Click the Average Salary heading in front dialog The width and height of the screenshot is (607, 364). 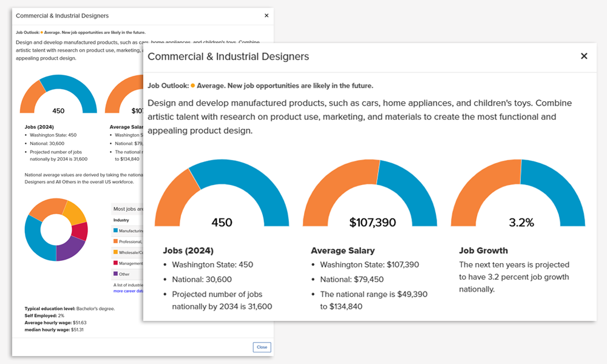pyautogui.click(x=342, y=251)
